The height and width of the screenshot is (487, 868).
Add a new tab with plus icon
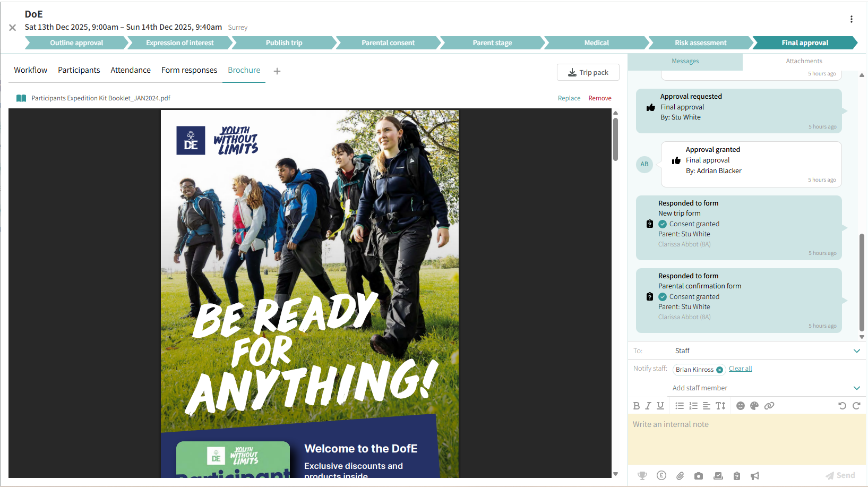tap(277, 71)
